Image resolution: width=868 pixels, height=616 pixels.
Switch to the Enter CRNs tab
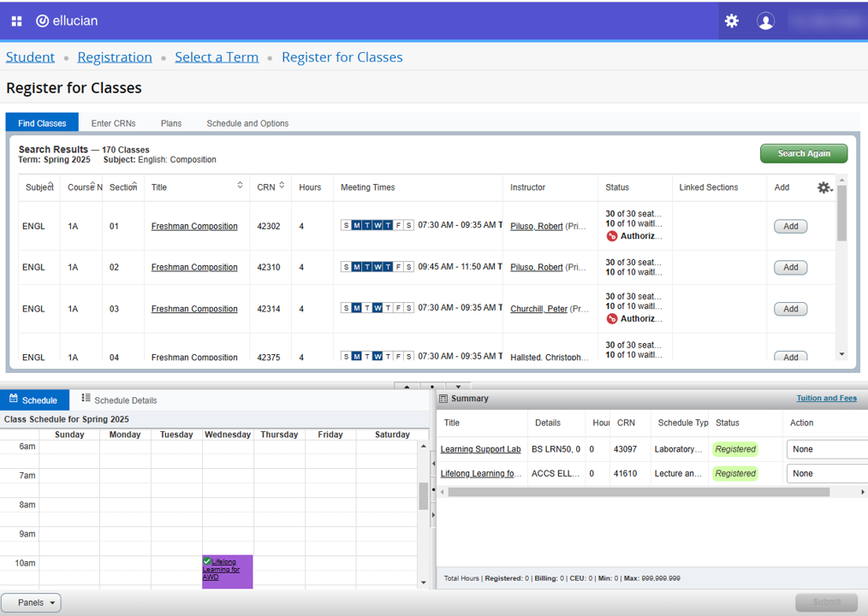click(113, 123)
